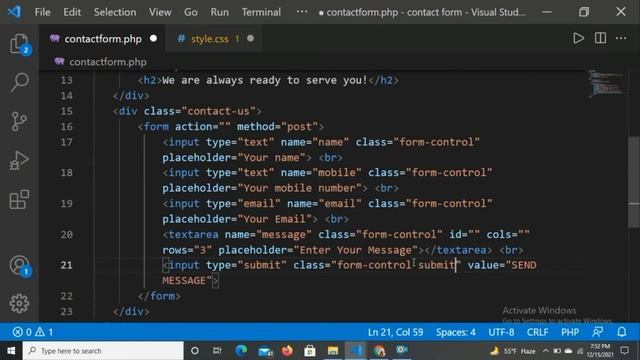
Task: Launch Chrome from the taskbar
Action: pyautogui.click(x=379, y=351)
